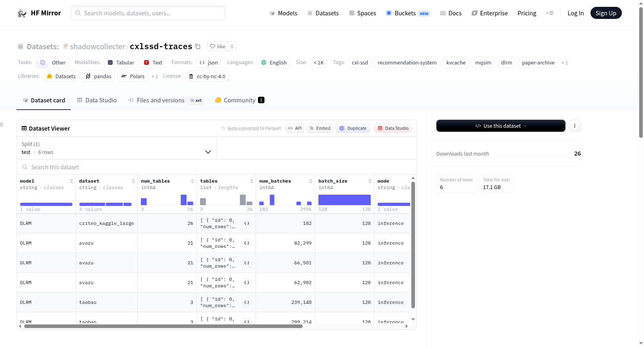Like the cxlssd-traces dataset
Image resolution: width=644 pixels, height=347 pixels.
pyautogui.click(x=217, y=46)
